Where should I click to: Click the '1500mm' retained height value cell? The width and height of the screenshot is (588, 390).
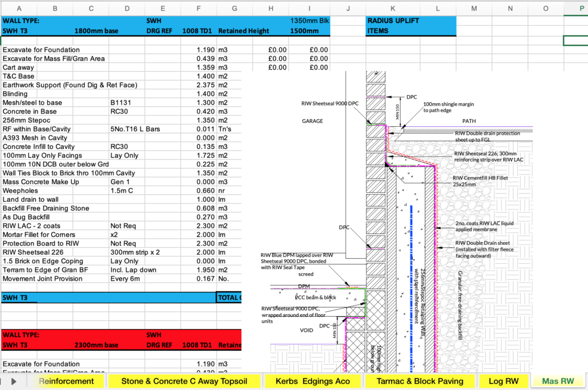coord(310,31)
